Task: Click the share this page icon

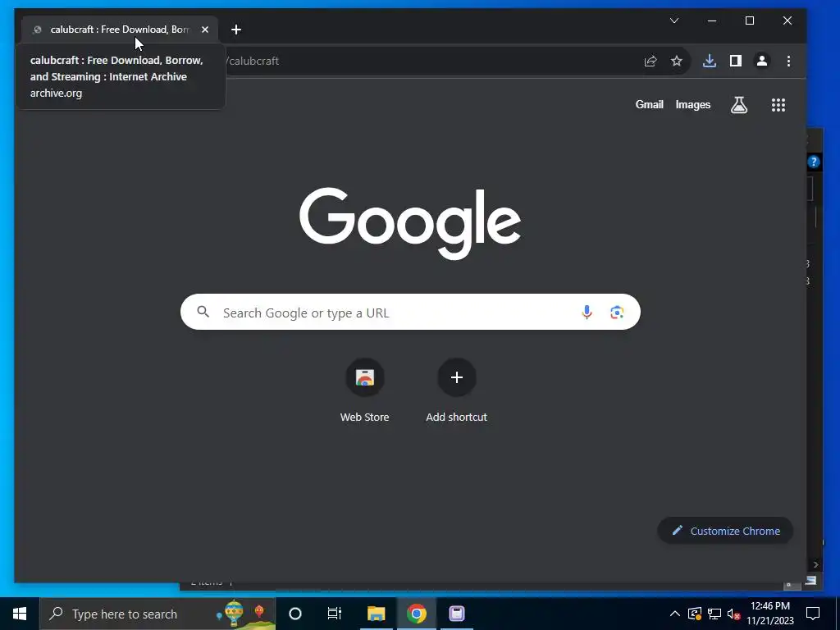Action: pos(651,61)
